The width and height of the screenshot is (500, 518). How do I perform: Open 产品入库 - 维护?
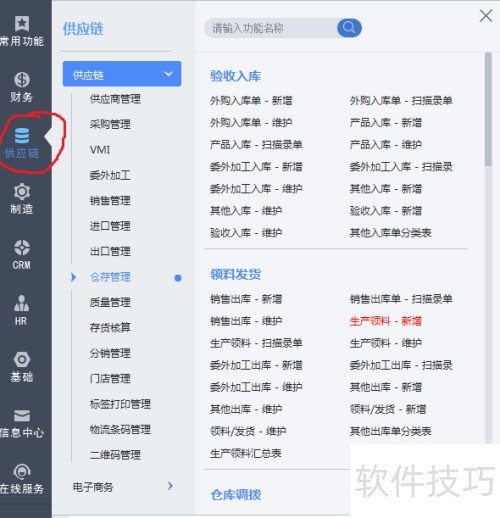(386, 144)
